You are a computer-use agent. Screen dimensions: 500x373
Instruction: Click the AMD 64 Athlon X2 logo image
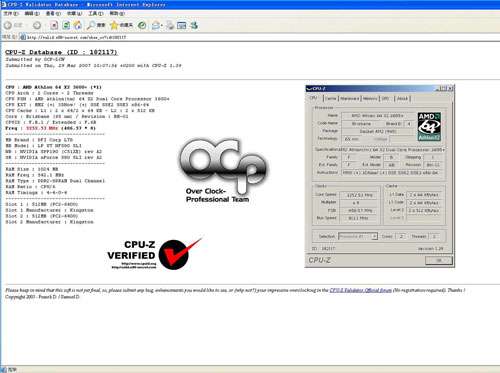point(429,126)
